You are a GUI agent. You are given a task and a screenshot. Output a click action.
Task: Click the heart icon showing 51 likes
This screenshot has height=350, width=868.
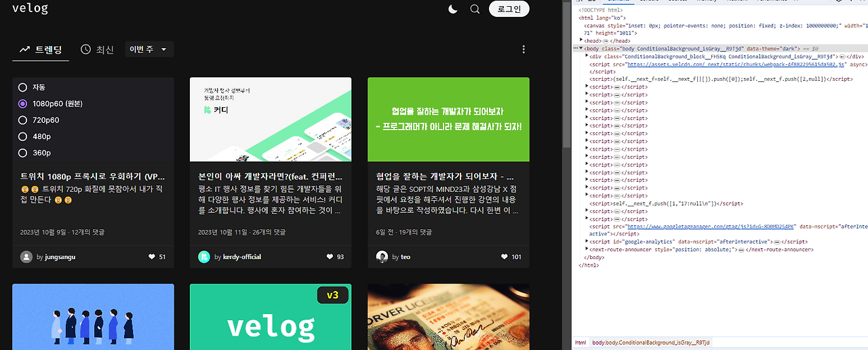tap(151, 257)
